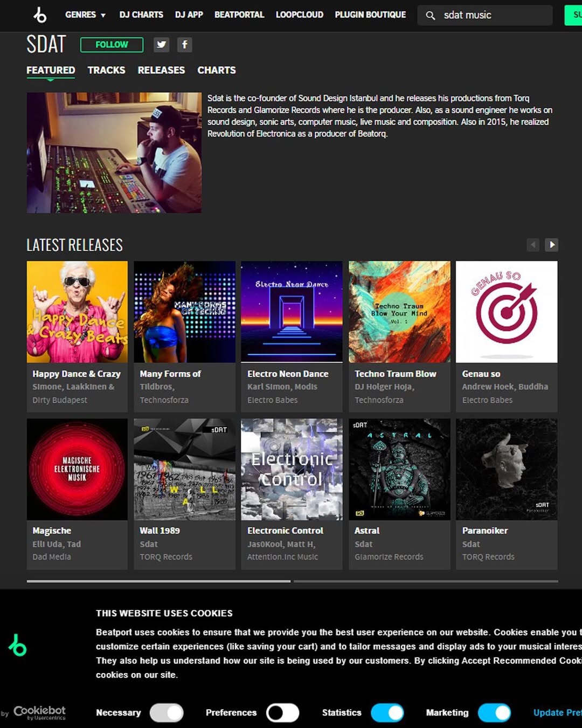Open the Releases tab
This screenshot has height=728, width=582.
point(161,70)
